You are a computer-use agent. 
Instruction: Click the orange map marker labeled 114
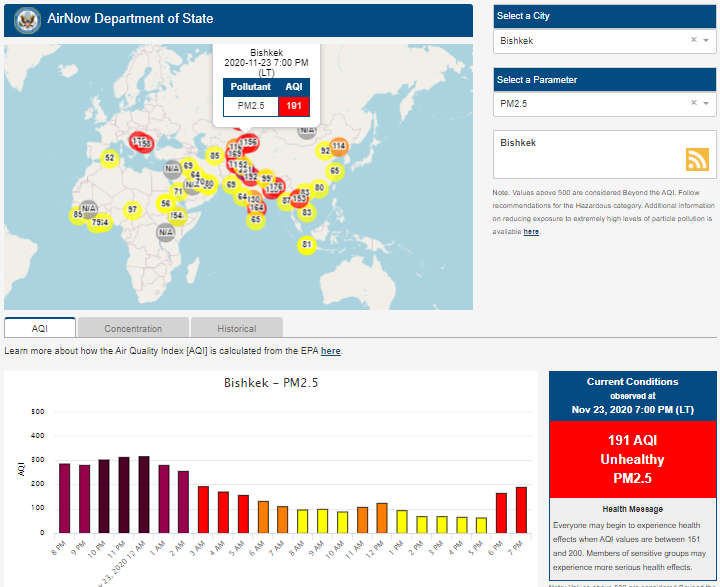click(x=339, y=146)
